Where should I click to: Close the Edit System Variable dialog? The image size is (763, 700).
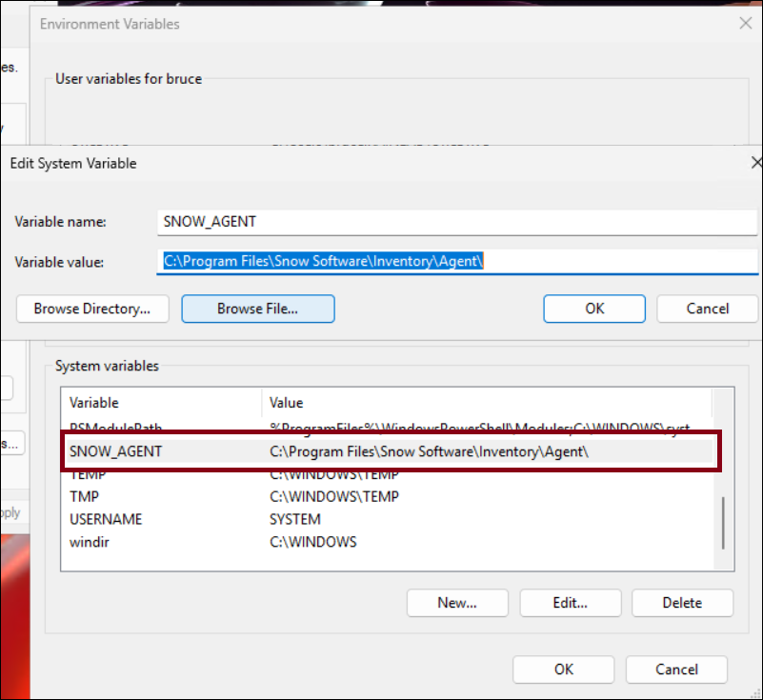[x=755, y=163]
